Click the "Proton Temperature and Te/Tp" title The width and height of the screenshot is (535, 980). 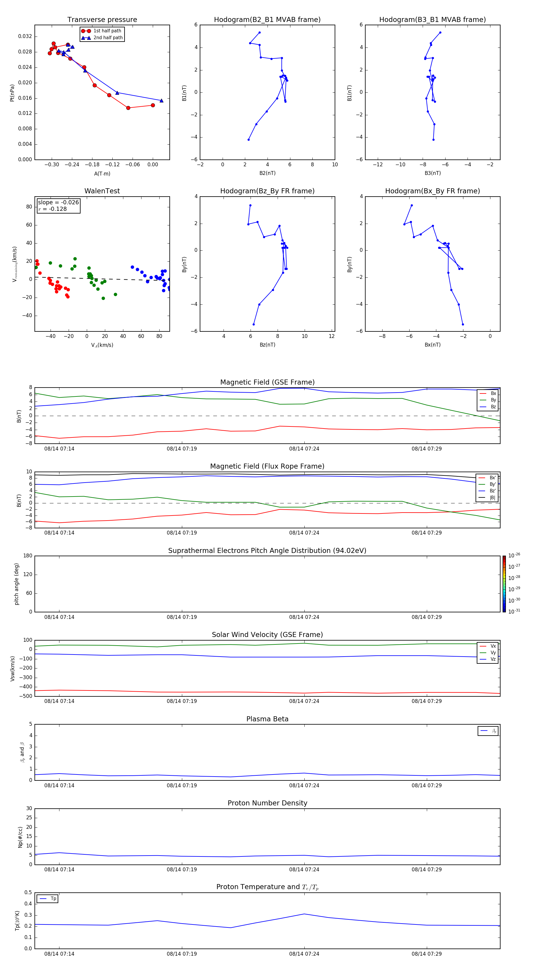pyautogui.click(x=267, y=887)
